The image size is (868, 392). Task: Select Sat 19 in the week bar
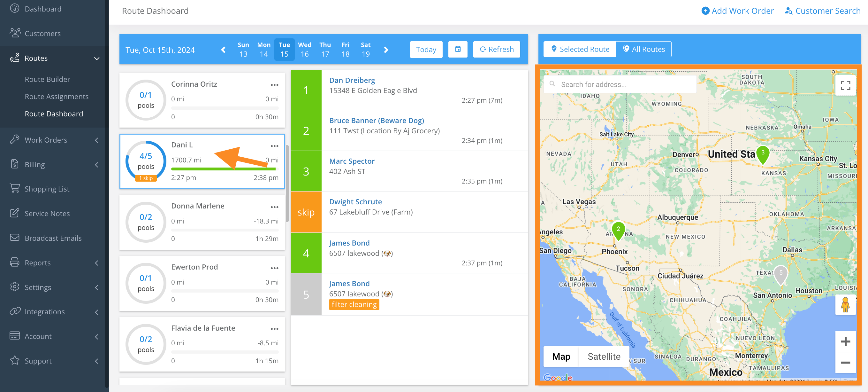click(x=366, y=50)
